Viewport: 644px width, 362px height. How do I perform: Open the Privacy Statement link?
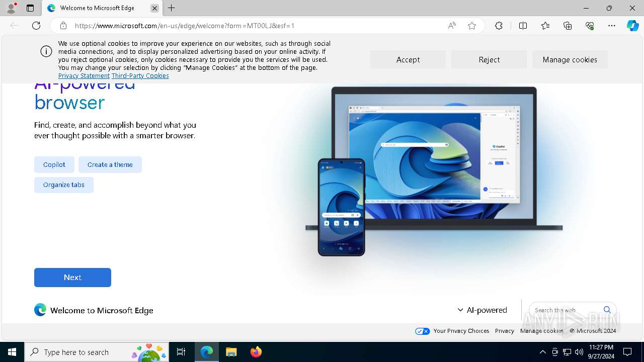(84, 76)
